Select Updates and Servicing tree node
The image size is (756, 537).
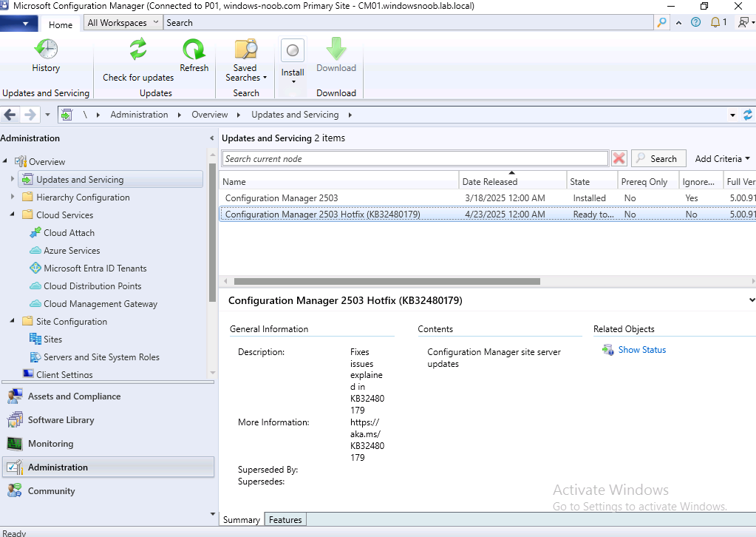tap(111, 180)
